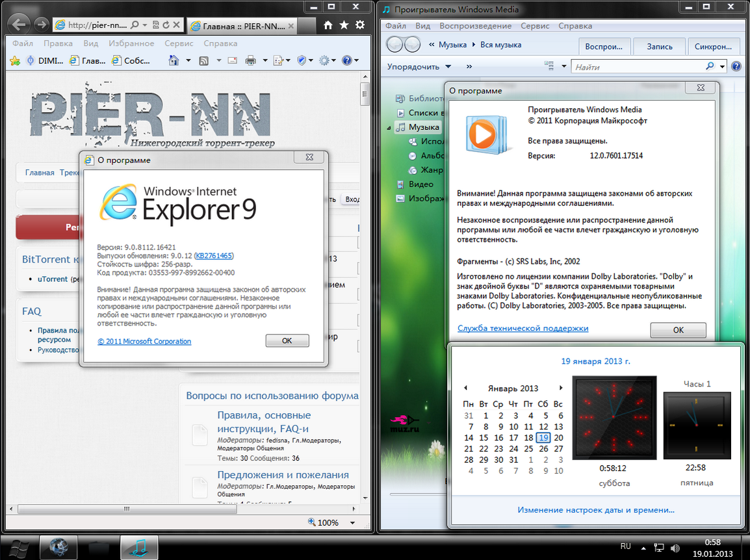Click the Найти search field in Media Player
The height and width of the screenshot is (560, 750).
pos(639,66)
